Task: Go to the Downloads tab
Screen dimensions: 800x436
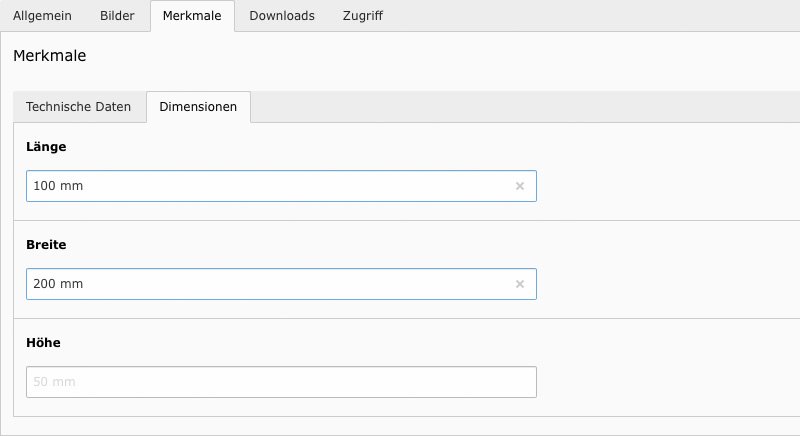Action: pyautogui.click(x=282, y=16)
